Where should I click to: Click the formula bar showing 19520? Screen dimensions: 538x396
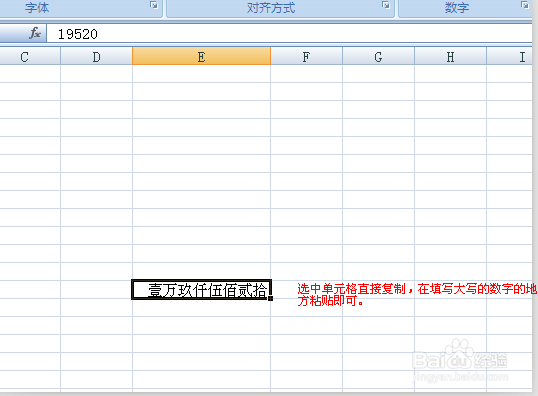point(289,34)
